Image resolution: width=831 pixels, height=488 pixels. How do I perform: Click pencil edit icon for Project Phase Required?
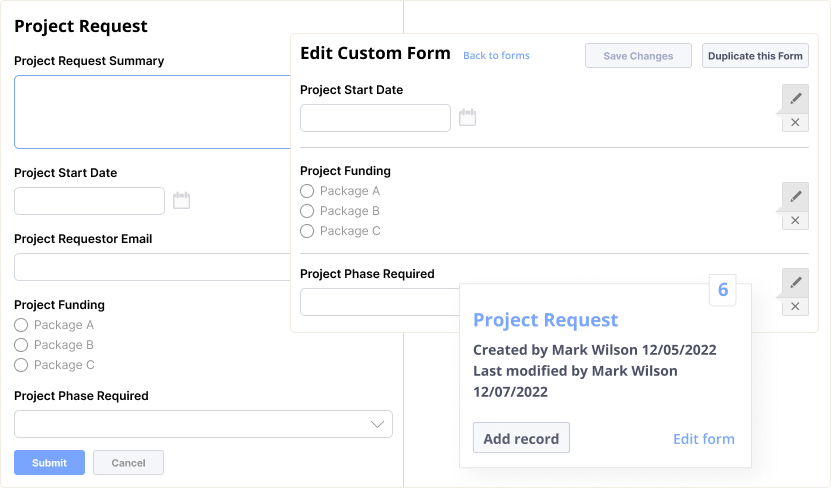(x=795, y=282)
